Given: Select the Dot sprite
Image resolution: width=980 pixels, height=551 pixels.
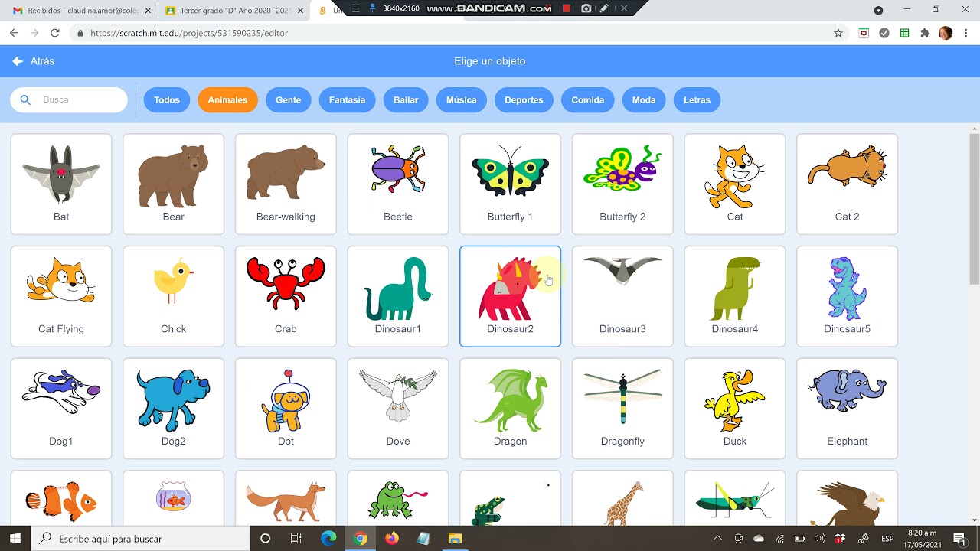Looking at the screenshot, I should click(286, 409).
